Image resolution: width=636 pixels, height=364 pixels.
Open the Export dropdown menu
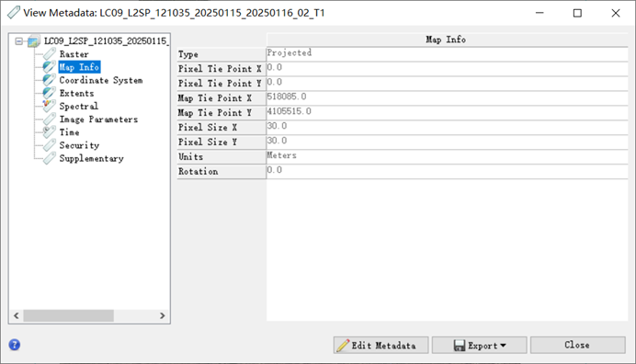(x=480, y=346)
